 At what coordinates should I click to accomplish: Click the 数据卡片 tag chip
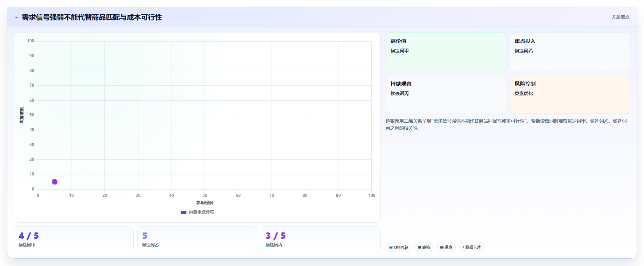tap(471, 247)
